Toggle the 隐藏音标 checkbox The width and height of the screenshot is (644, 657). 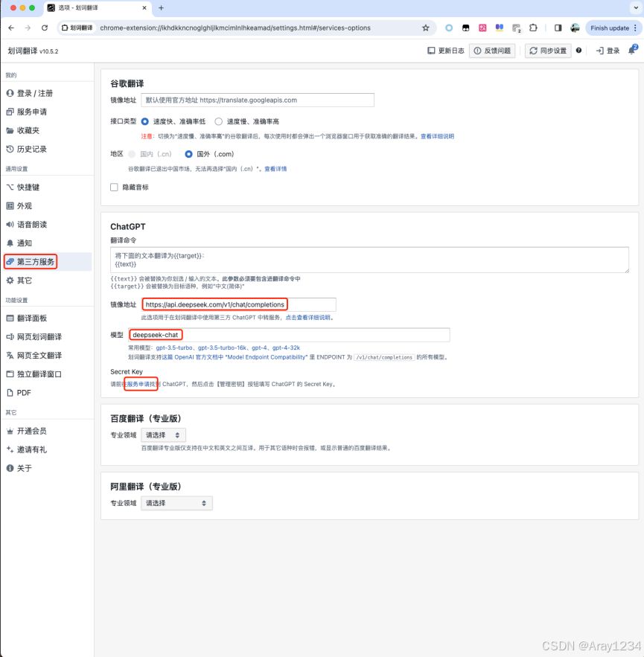(x=114, y=188)
